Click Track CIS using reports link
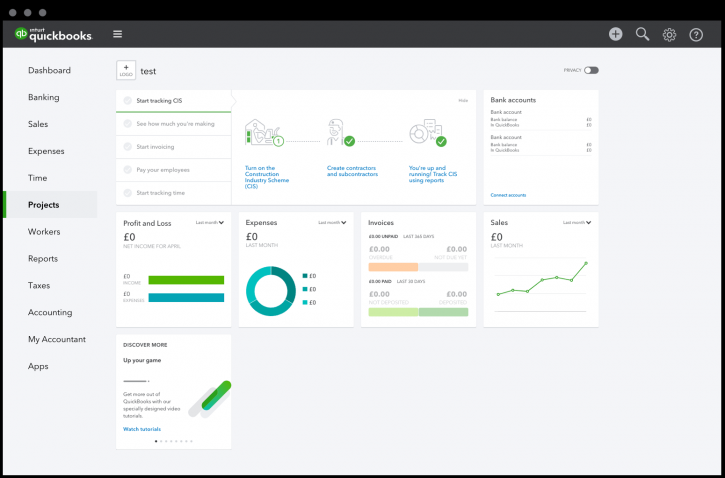This screenshot has height=478, width=725. click(433, 174)
